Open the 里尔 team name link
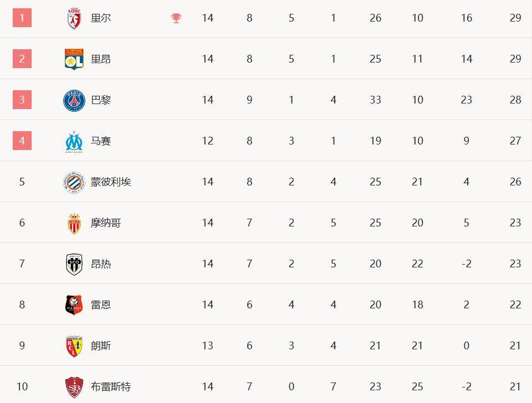Screen dimensions: 532x403 click(101, 18)
